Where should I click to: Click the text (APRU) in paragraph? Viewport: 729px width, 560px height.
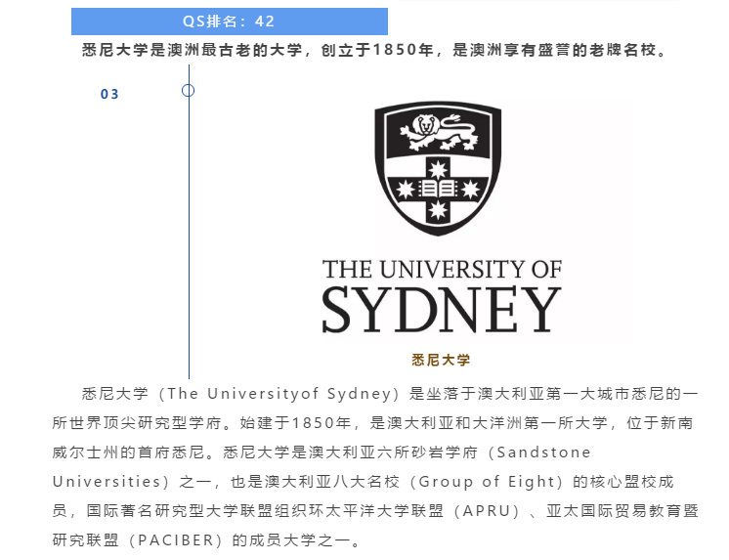pyautogui.click(x=487, y=511)
